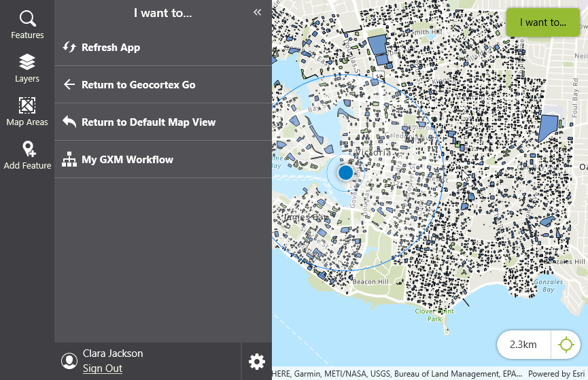Click the Powered by Esri attribution
The height and width of the screenshot is (380, 588).
click(556, 374)
